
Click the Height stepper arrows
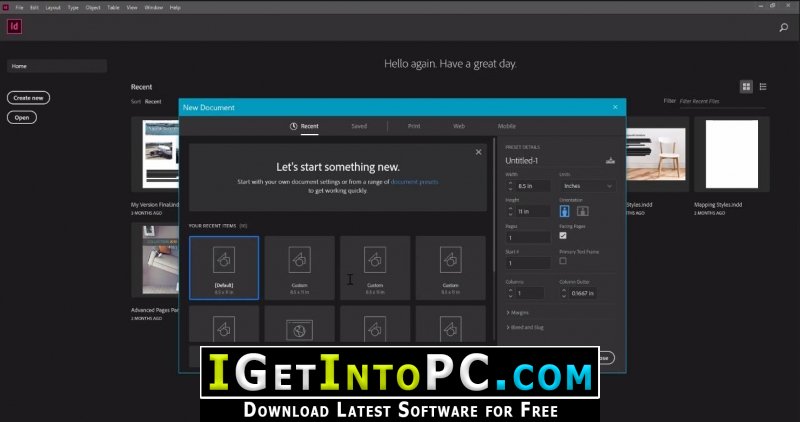pyautogui.click(x=510, y=211)
